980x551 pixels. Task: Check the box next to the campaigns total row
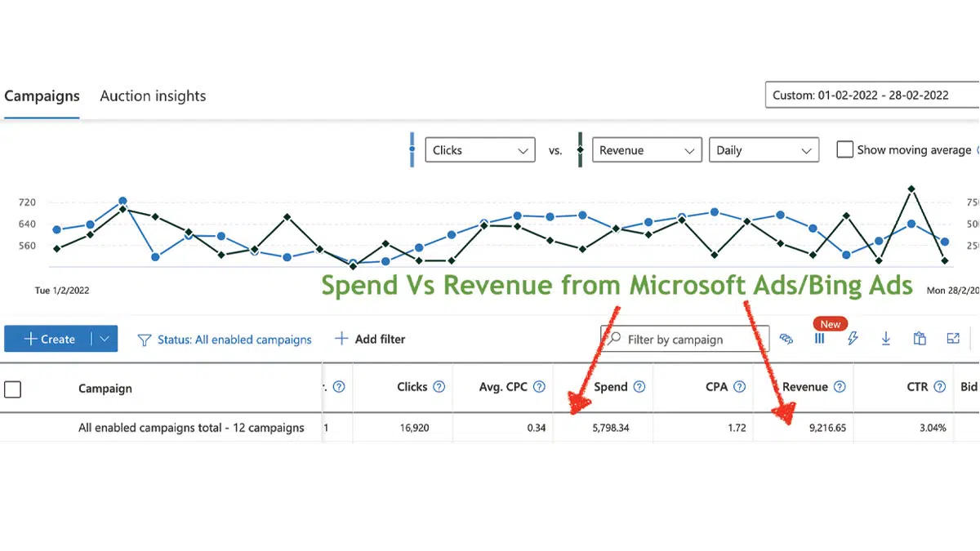click(x=13, y=428)
